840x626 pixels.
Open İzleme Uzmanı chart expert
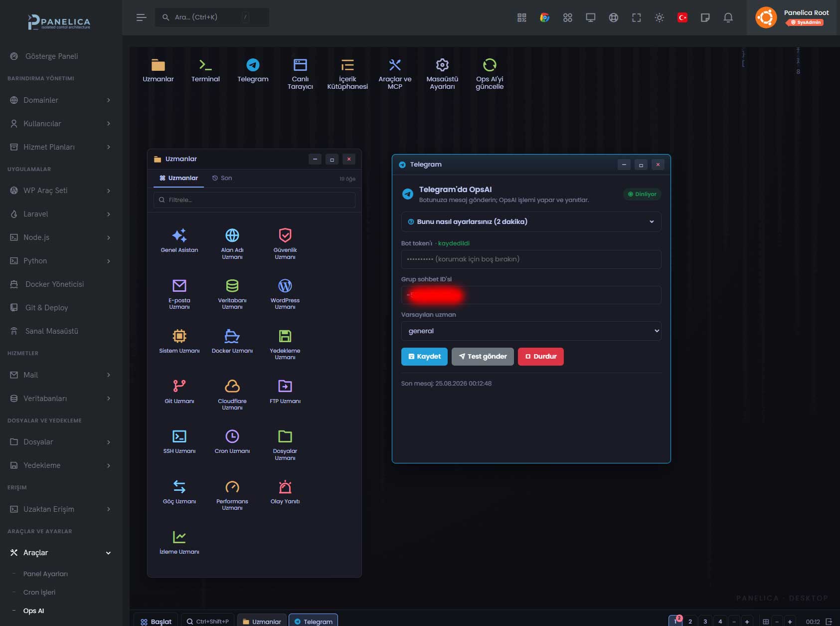click(179, 542)
